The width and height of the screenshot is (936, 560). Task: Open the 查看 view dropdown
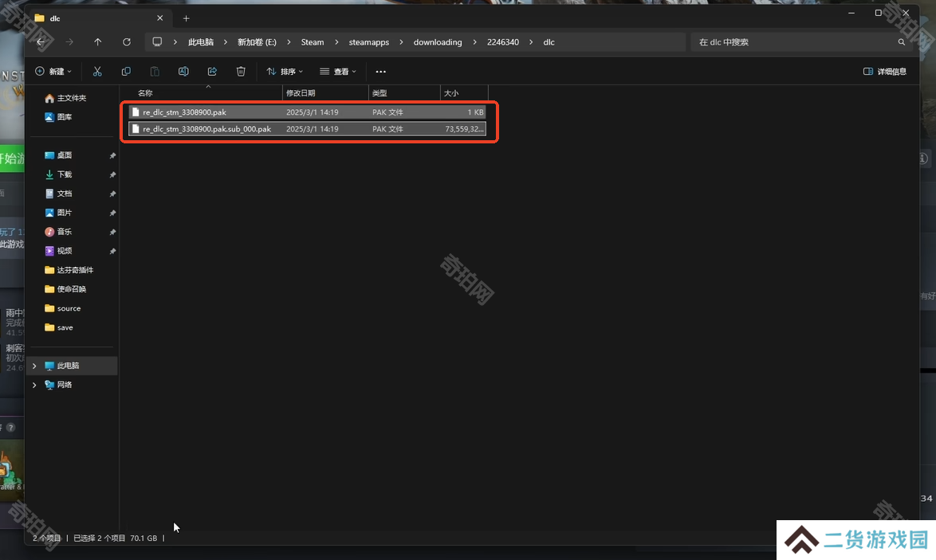338,72
